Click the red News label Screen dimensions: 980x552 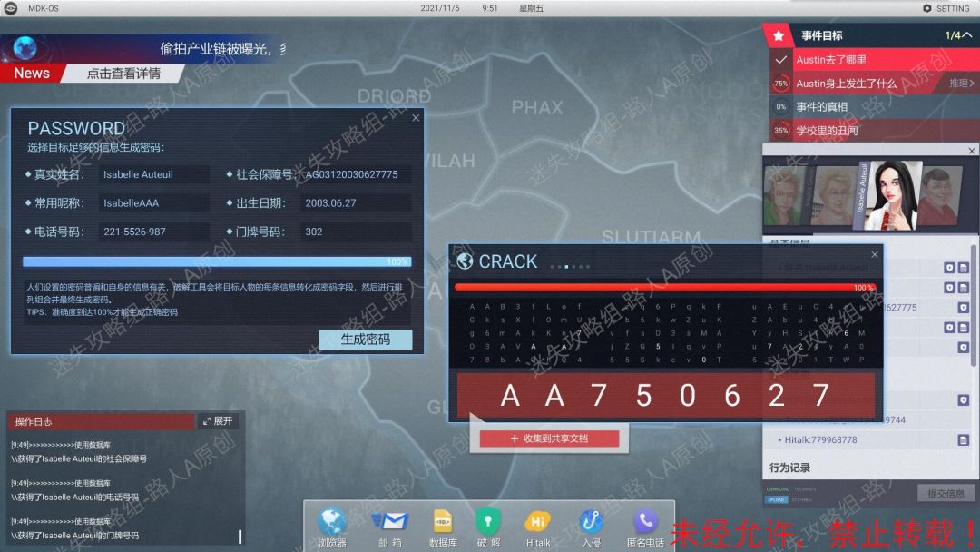[32, 74]
